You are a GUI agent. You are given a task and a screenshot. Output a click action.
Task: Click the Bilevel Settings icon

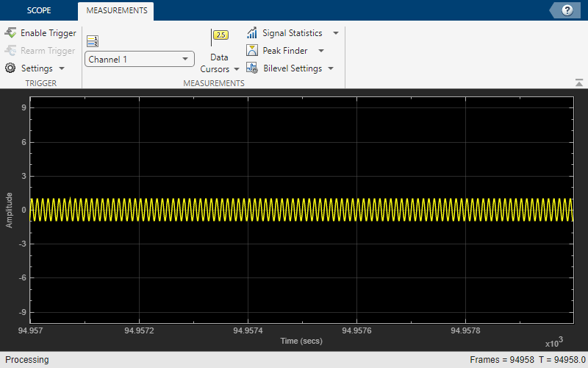tap(252, 68)
